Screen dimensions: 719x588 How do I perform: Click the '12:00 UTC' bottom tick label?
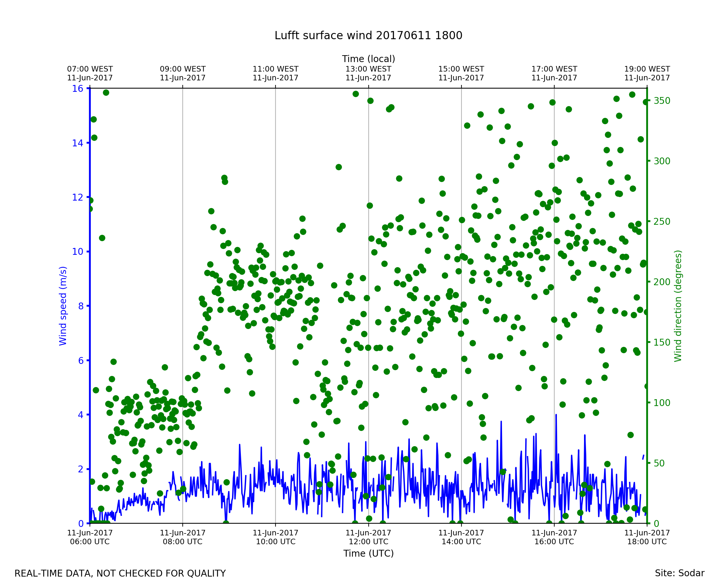point(368,542)
